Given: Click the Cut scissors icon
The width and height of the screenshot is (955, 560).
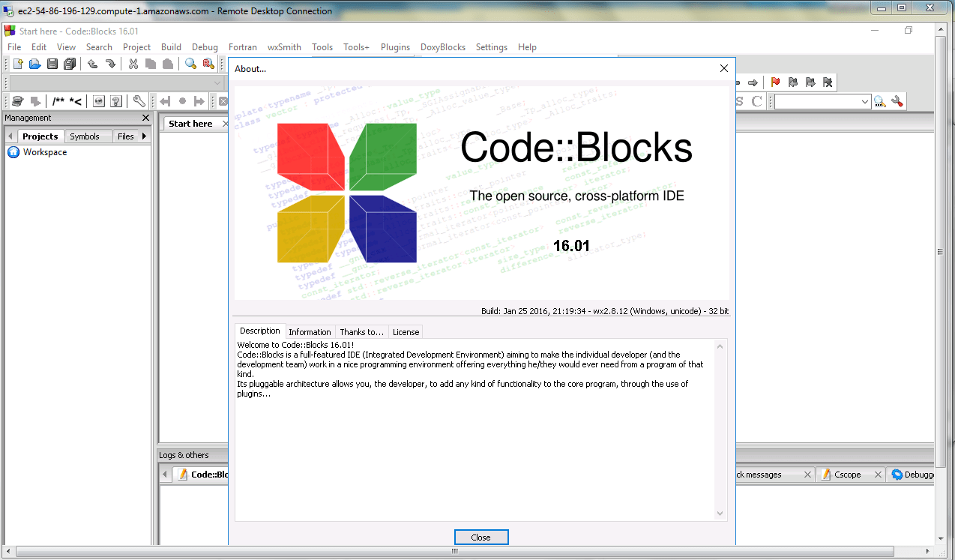Looking at the screenshot, I should click(x=133, y=64).
